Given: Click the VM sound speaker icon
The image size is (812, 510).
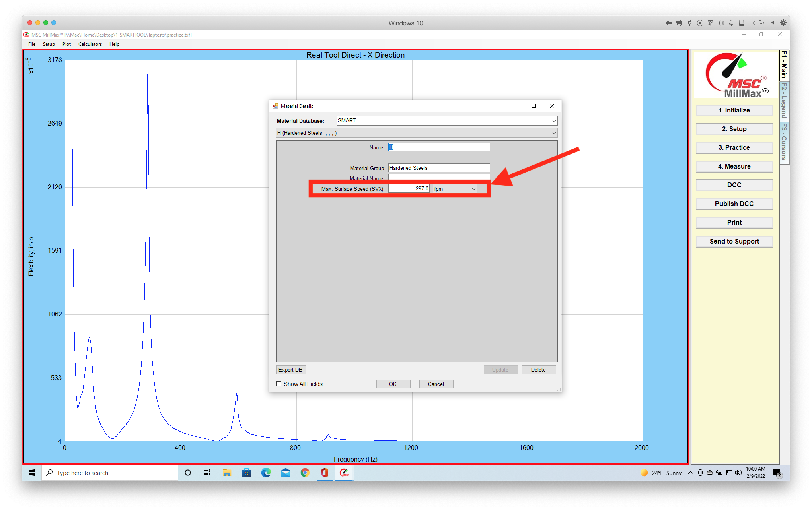Looking at the screenshot, I should tap(721, 23).
